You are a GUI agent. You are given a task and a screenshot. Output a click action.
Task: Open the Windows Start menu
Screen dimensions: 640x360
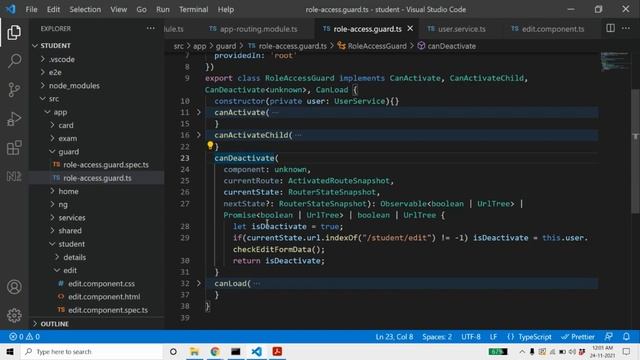tap(10, 351)
